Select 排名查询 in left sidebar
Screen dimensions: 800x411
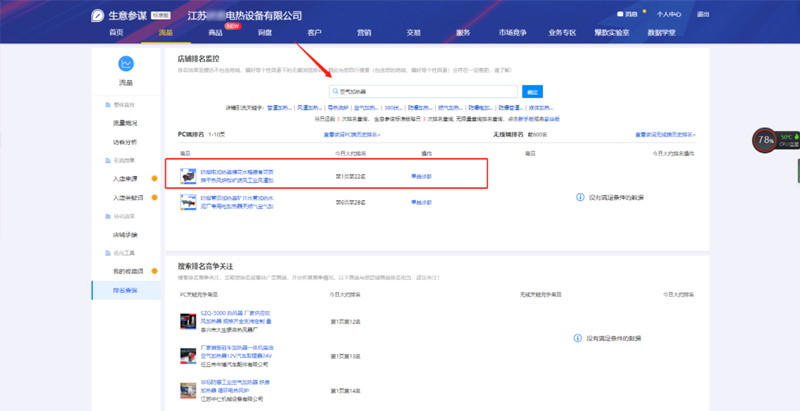(126, 290)
